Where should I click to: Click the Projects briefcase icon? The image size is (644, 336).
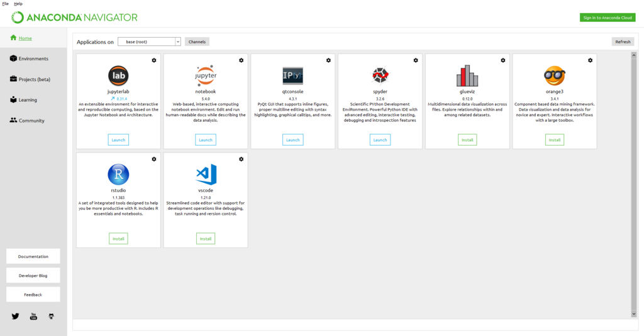pos(13,79)
